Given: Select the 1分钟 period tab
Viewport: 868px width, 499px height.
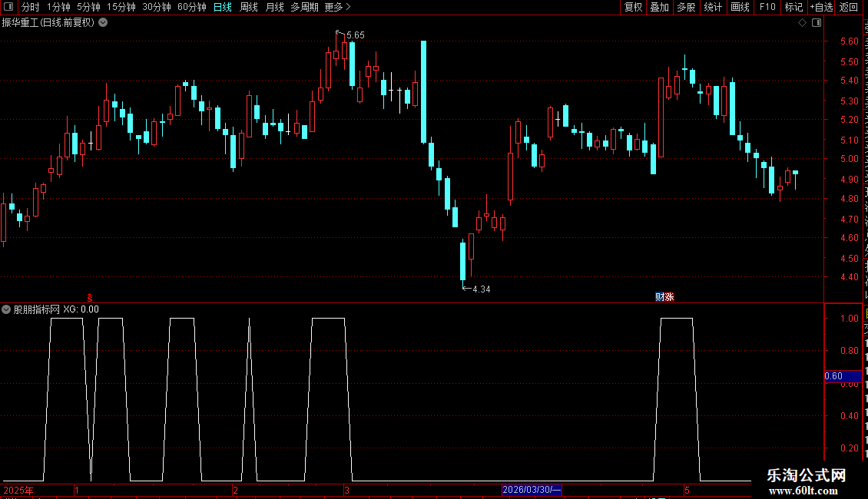Looking at the screenshot, I should tap(58, 7).
